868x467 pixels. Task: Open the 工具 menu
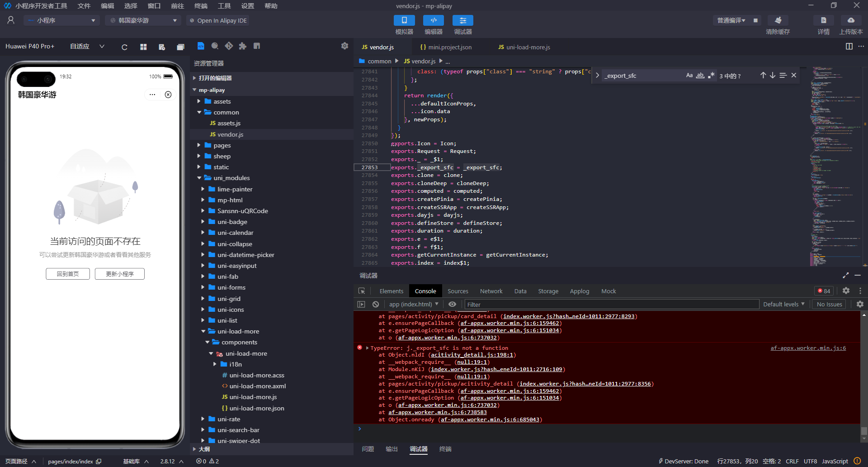pyautogui.click(x=224, y=6)
